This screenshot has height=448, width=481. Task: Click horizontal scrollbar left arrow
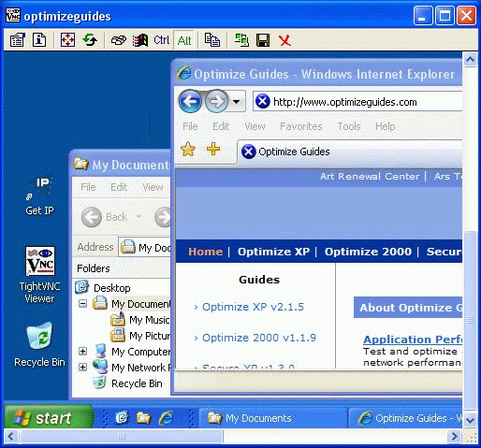pos(11,436)
